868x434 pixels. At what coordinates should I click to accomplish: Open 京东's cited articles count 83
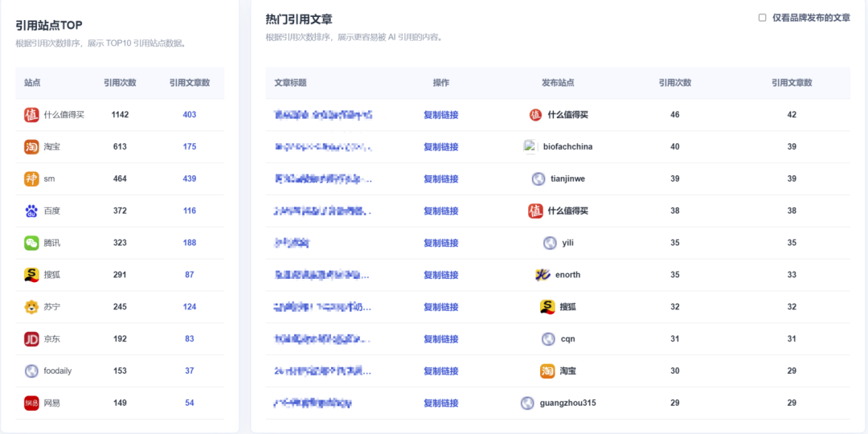coord(190,339)
